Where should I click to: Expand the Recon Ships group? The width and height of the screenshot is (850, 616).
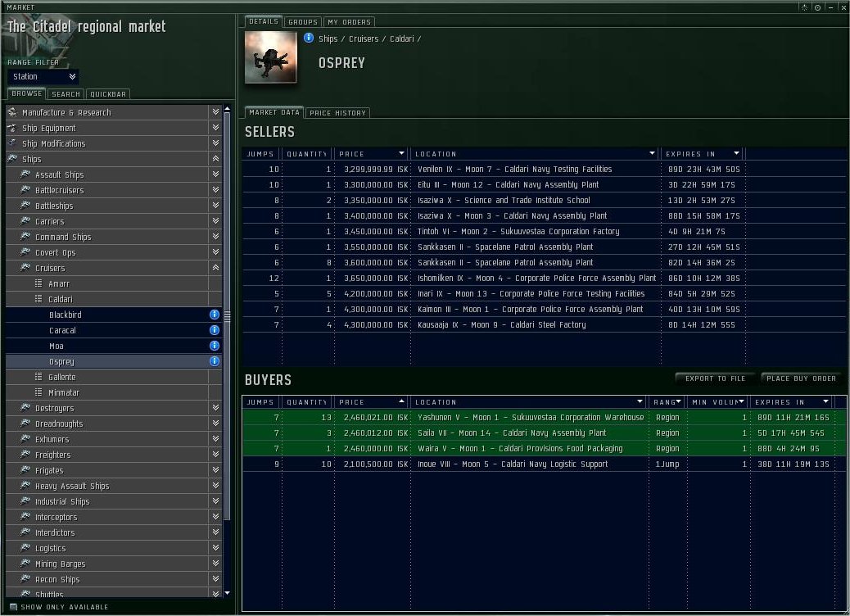(215, 579)
